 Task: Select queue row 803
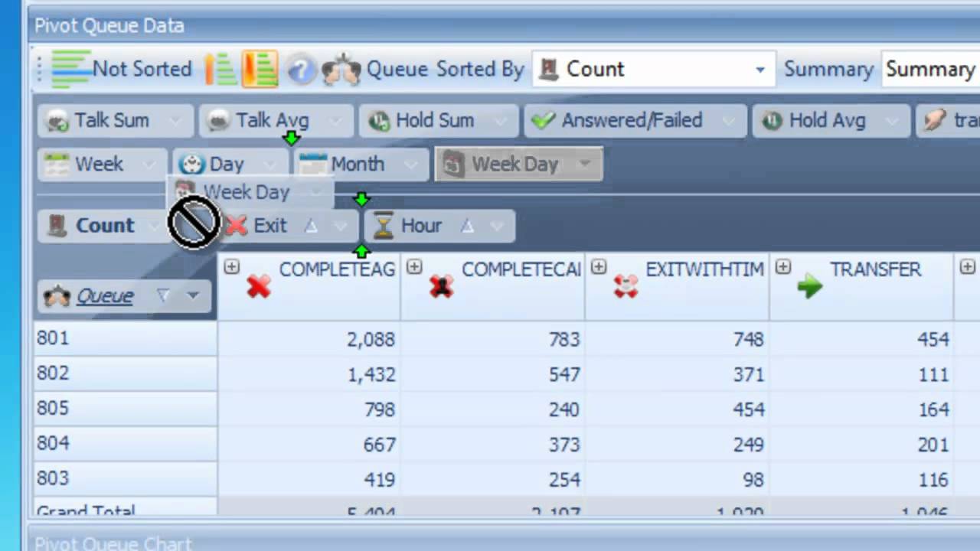[x=126, y=479]
